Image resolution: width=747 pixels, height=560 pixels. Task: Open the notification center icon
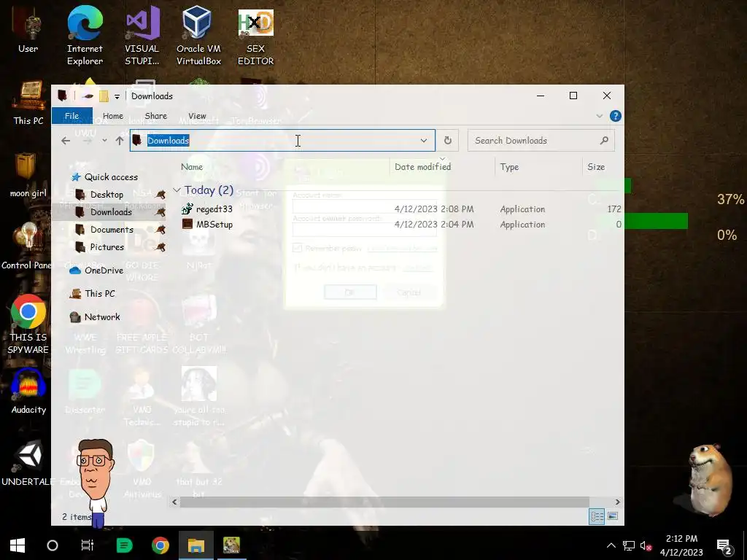[724, 546]
